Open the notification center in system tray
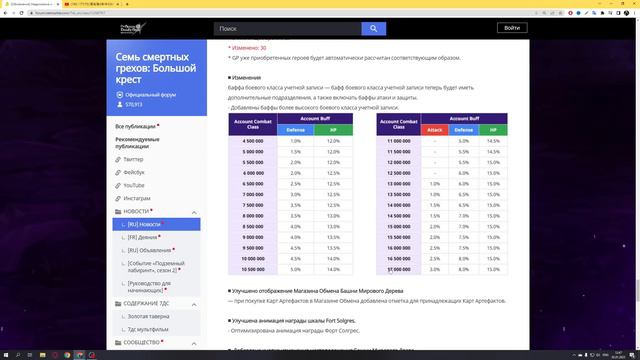 (x=632, y=356)
